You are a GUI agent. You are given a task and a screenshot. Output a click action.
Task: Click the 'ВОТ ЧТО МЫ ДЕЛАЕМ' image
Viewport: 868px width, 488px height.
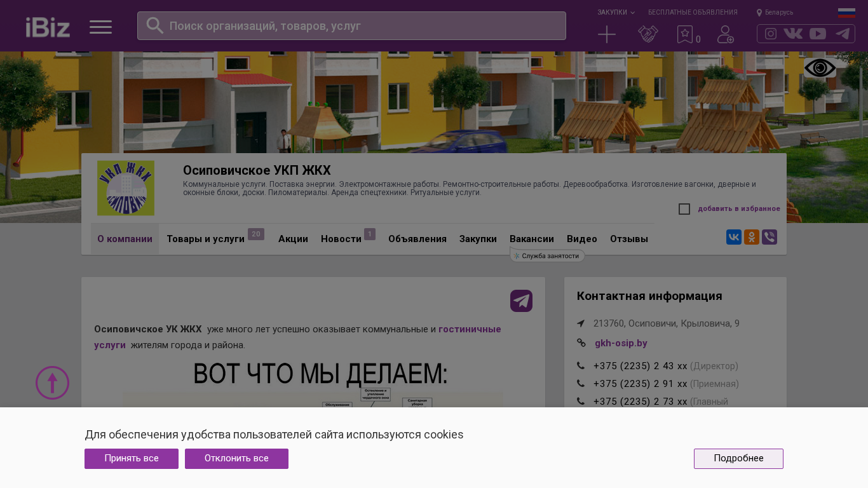[x=313, y=384]
